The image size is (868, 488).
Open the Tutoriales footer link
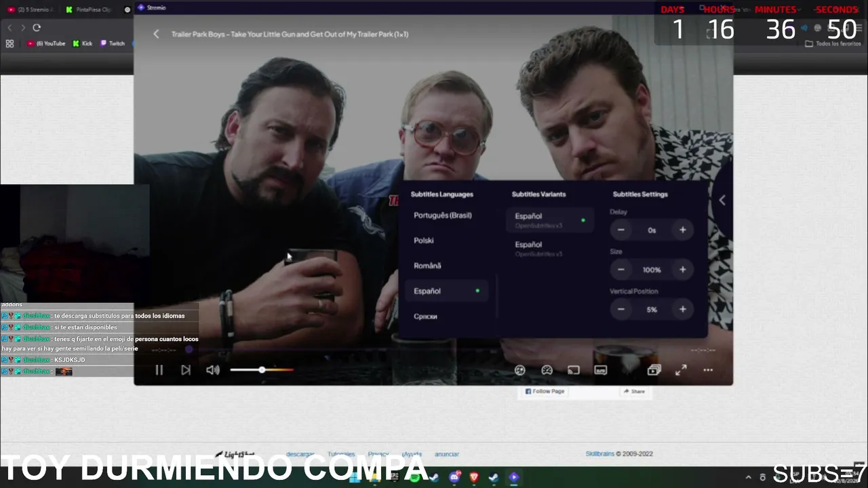[341, 454]
